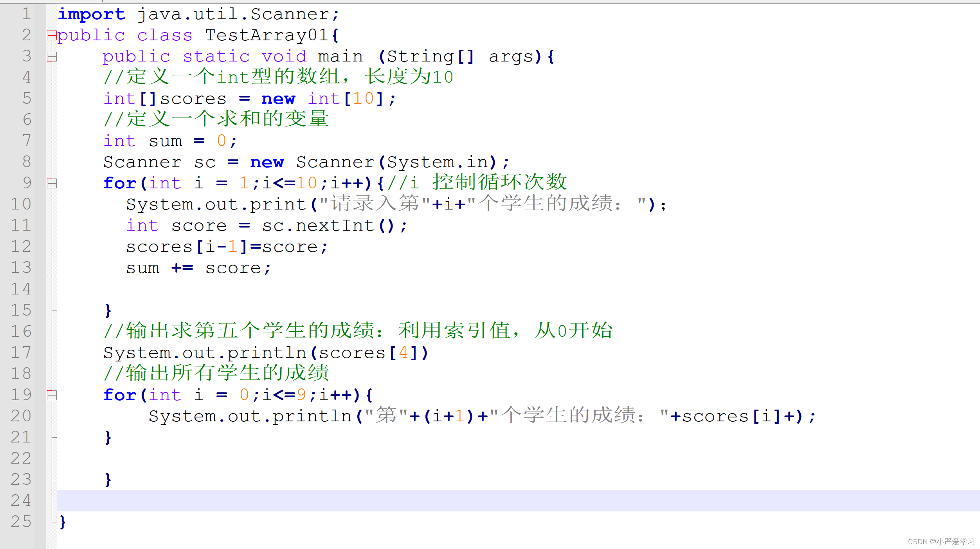This screenshot has width=980, height=549.
Task: Click line number 17 in gutter
Action: pyautogui.click(x=21, y=352)
